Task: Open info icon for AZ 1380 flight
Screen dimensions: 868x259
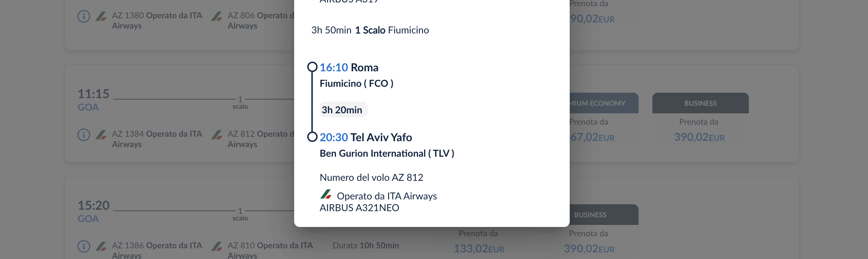Action: (x=84, y=16)
